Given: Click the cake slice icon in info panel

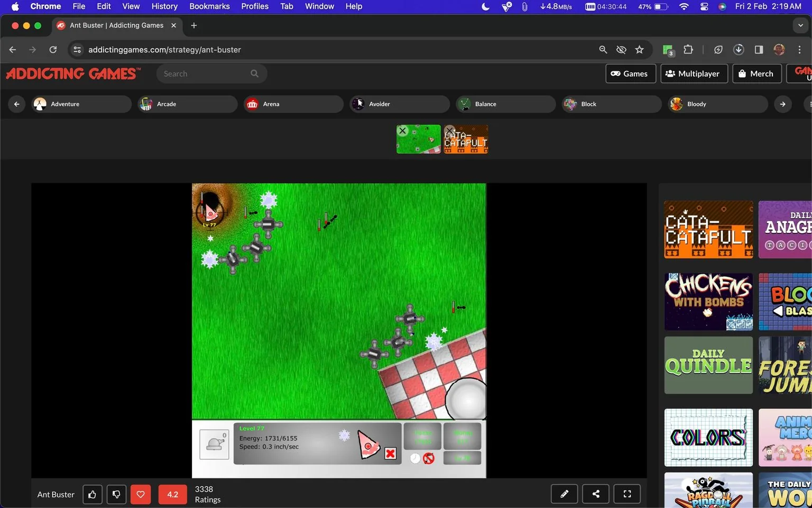Looking at the screenshot, I should [x=368, y=444].
